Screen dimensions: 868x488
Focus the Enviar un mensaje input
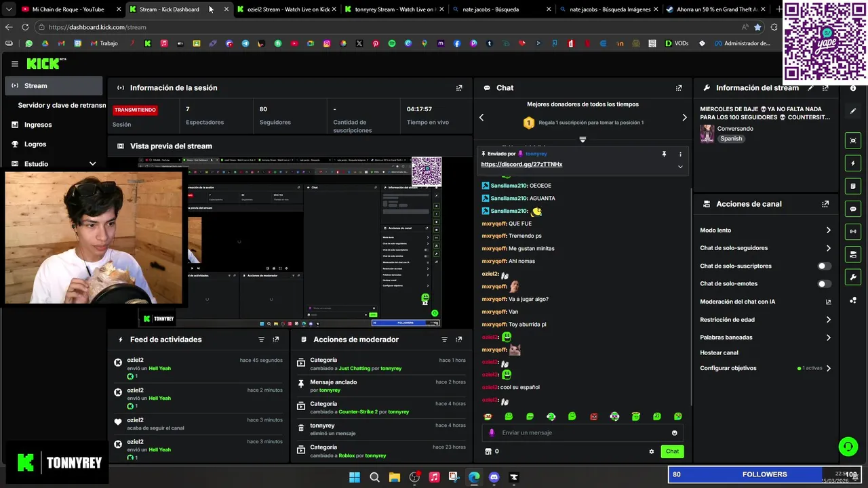click(x=583, y=433)
